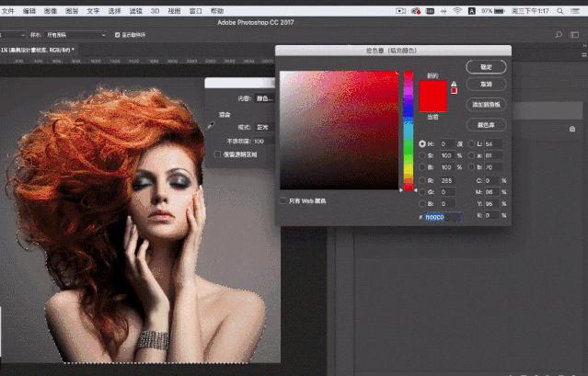Screen dimensions: 588x376
Task: Click the input source A icon in menu bar
Action: (x=472, y=11)
